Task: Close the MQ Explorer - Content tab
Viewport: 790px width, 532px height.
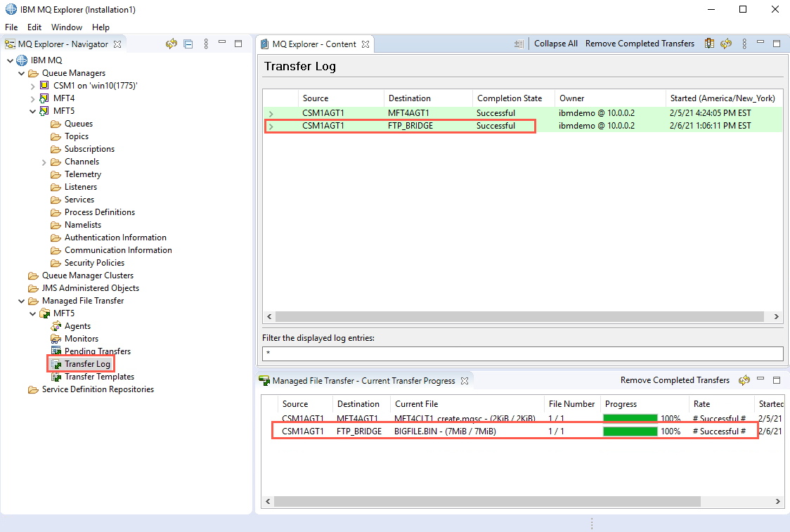Action: (365, 44)
